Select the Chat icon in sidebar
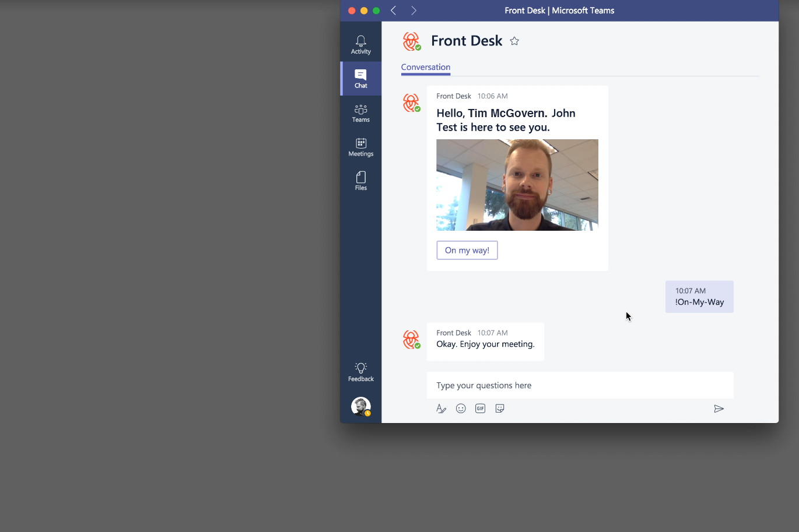The height and width of the screenshot is (532, 799). (360, 79)
